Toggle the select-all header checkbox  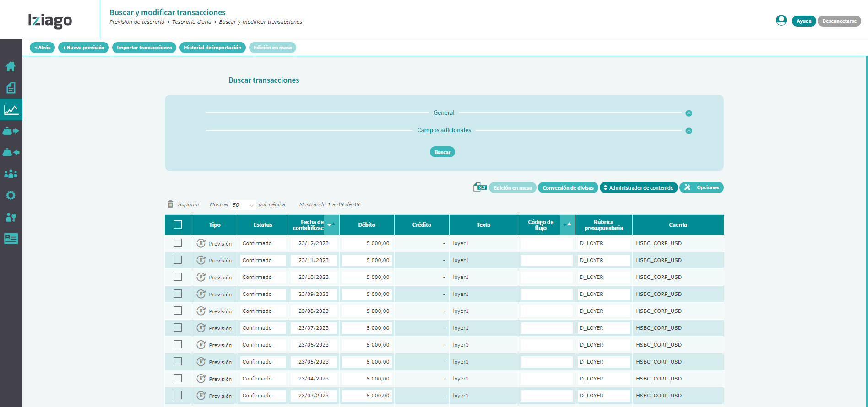(x=178, y=225)
